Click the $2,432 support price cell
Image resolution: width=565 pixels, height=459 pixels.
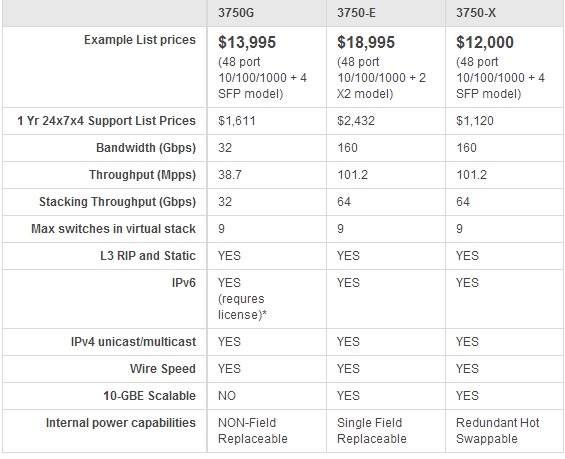(x=386, y=121)
